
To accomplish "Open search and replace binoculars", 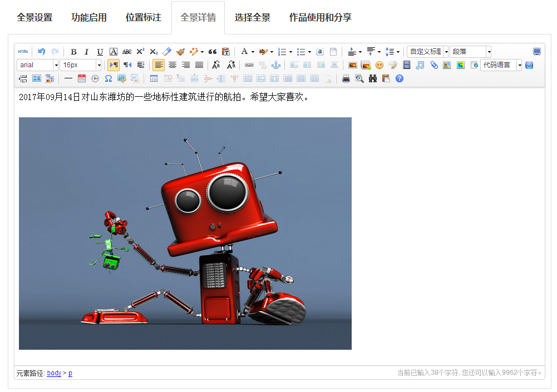I will click(373, 78).
